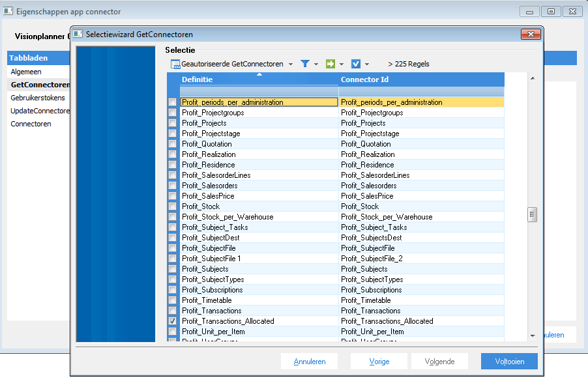
Task: Select the Profit_SubjectDest definition cell
Action: click(259, 238)
